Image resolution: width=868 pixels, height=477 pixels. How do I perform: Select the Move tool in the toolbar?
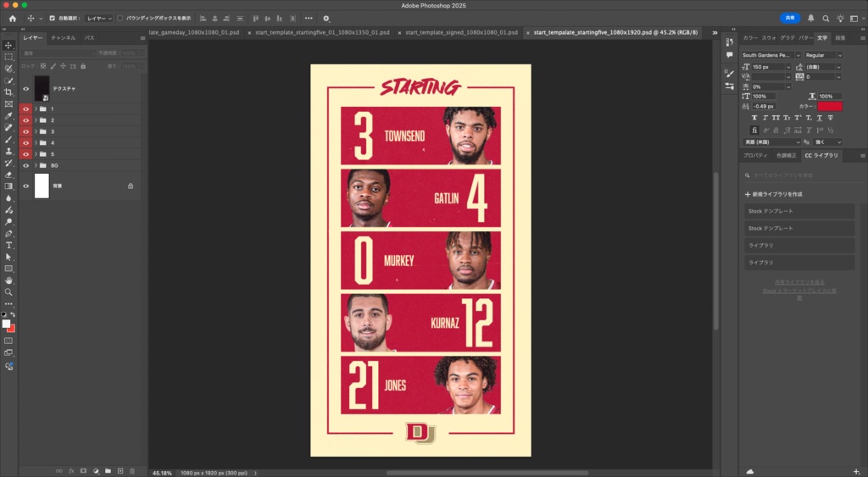click(x=8, y=46)
